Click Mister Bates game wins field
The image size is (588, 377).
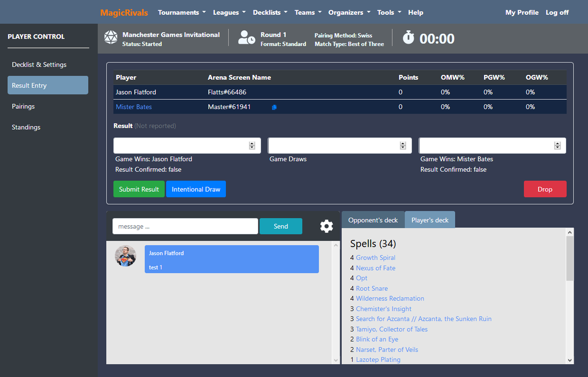coord(492,145)
